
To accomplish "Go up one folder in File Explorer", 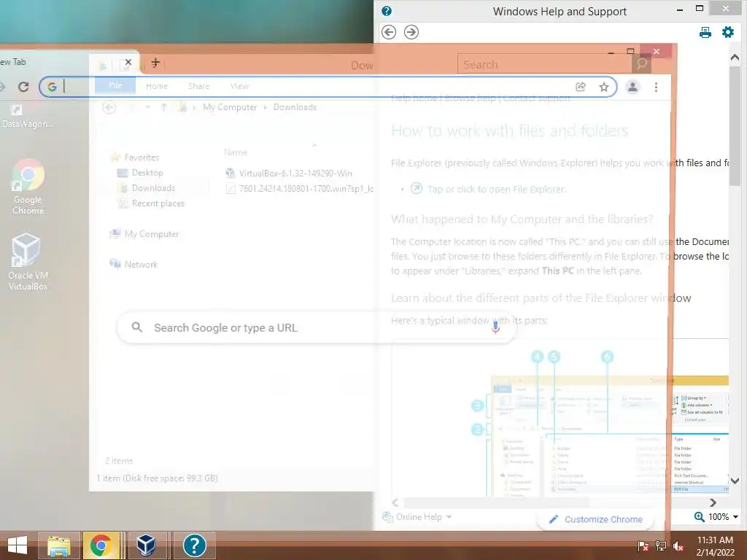I will 164,108.
